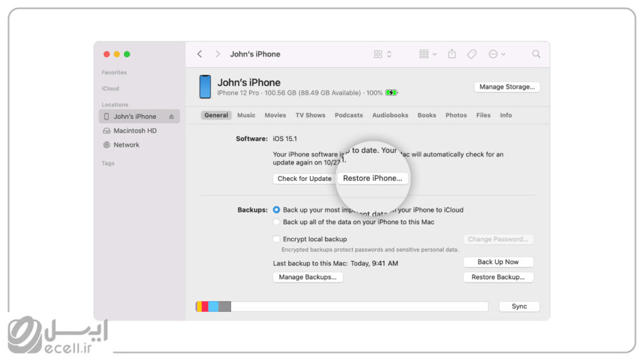Eject John's iPhone from the sidebar
This screenshot has width=644, height=362.
click(x=171, y=116)
